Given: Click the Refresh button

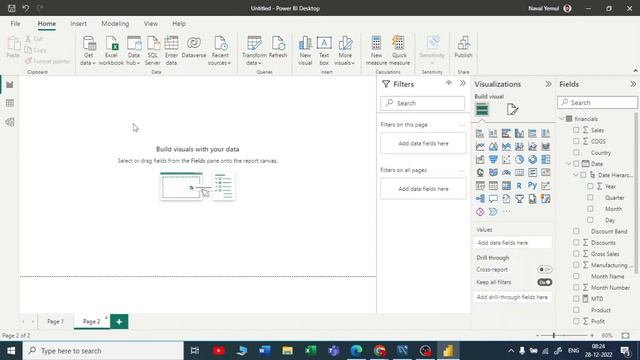Looking at the screenshot, I should tap(278, 47).
